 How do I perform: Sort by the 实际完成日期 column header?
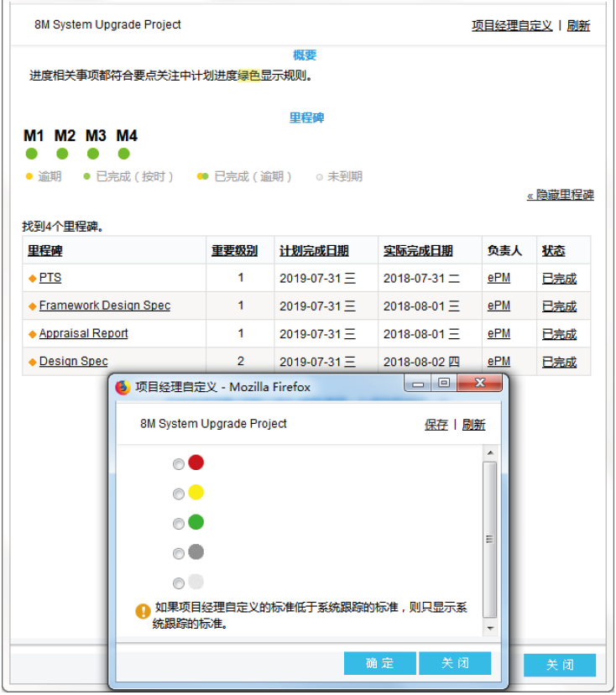pos(418,251)
